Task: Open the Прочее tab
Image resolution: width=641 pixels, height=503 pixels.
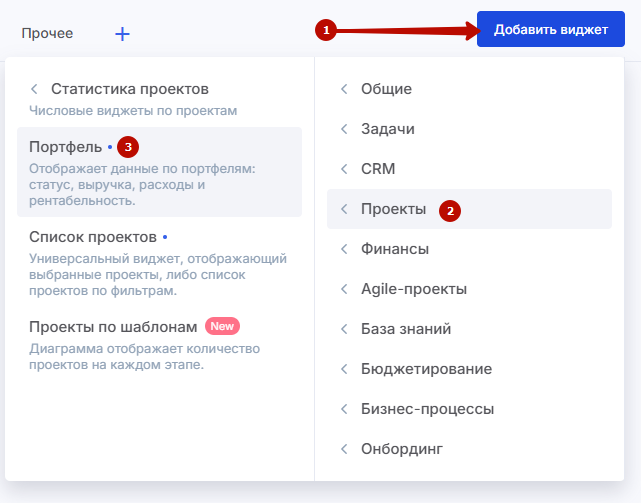Action: (x=47, y=34)
